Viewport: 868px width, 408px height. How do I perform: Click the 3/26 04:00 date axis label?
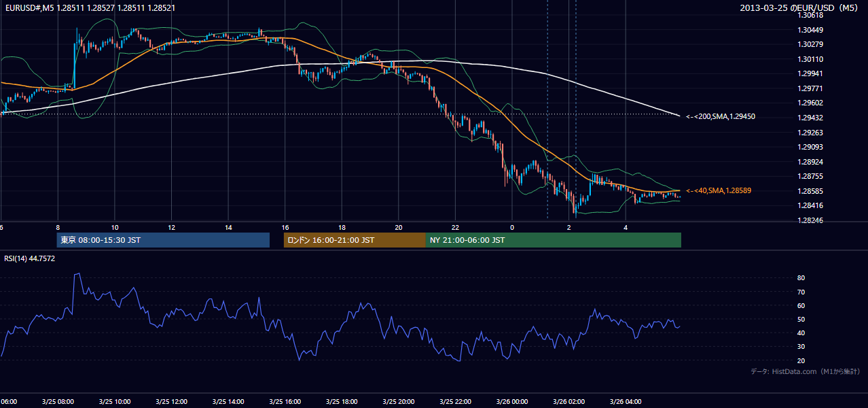(626, 401)
